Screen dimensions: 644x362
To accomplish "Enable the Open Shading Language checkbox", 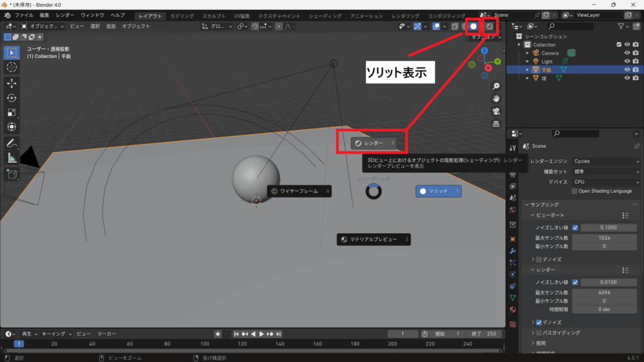I will tap(574, 191).
